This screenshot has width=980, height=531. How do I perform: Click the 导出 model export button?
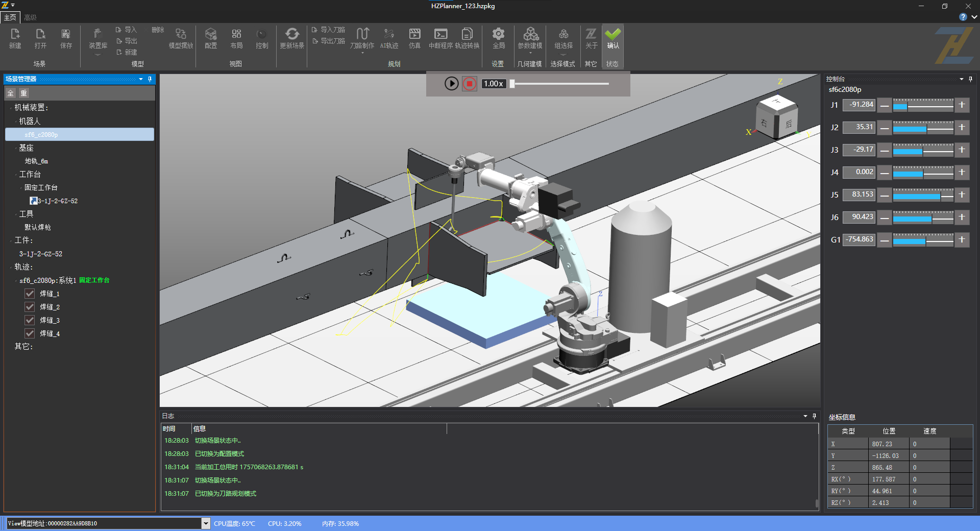pos(126,41)
